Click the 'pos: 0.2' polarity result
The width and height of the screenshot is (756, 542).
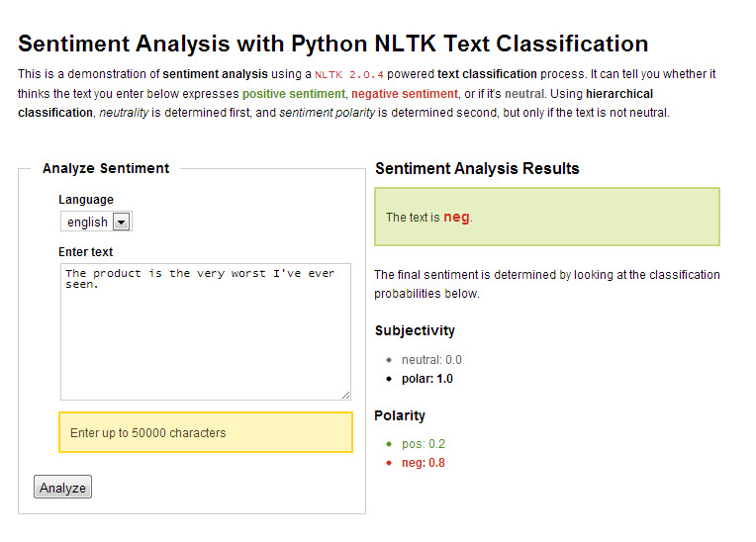click(424, 444)
